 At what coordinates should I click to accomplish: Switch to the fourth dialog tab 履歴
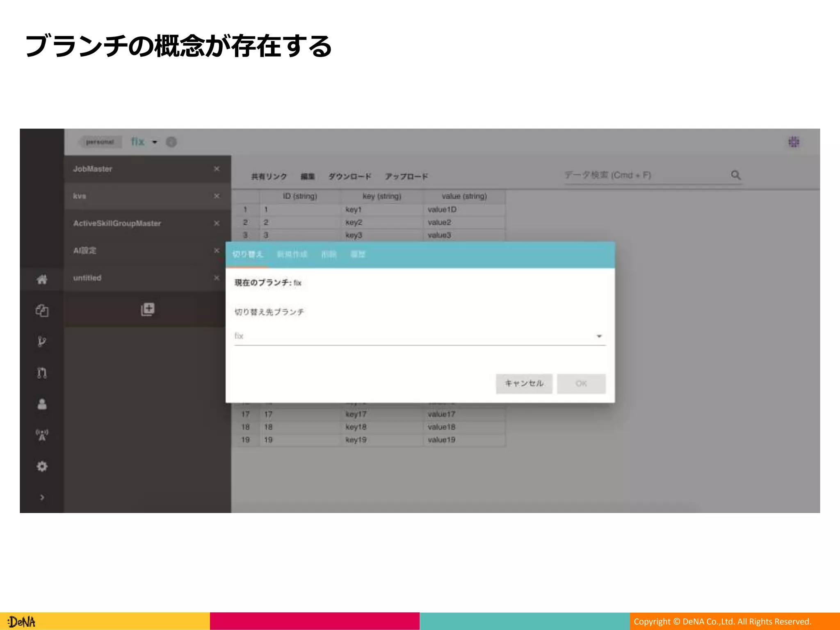point(358,254)
